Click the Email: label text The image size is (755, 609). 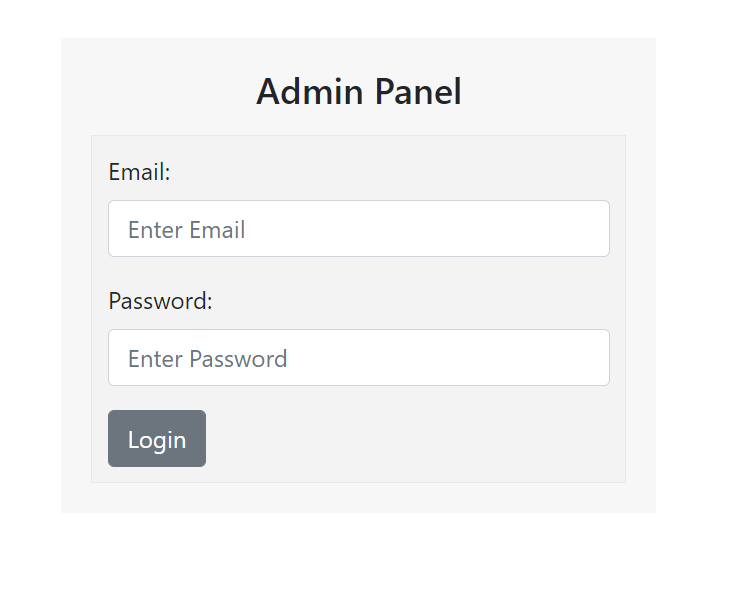139,172
